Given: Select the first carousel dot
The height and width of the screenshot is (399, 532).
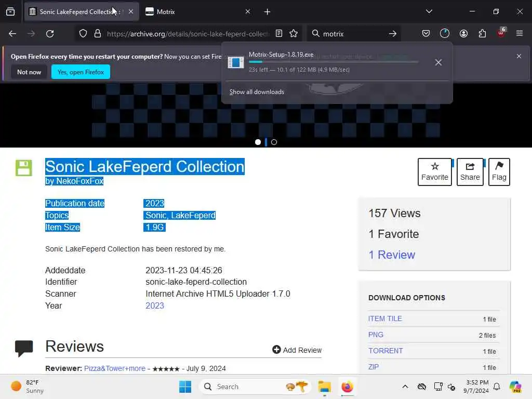Looking at the screenshot, I should [258, 142].
